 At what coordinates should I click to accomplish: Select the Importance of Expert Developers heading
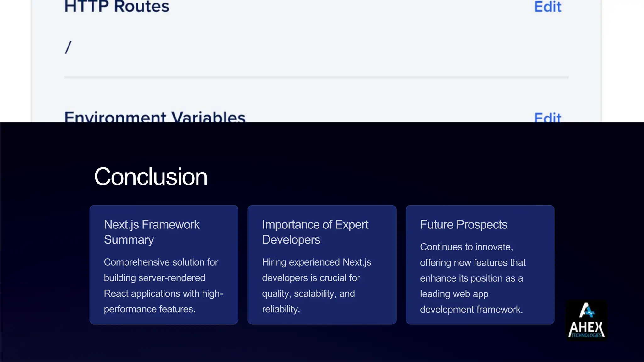(315, 232)
